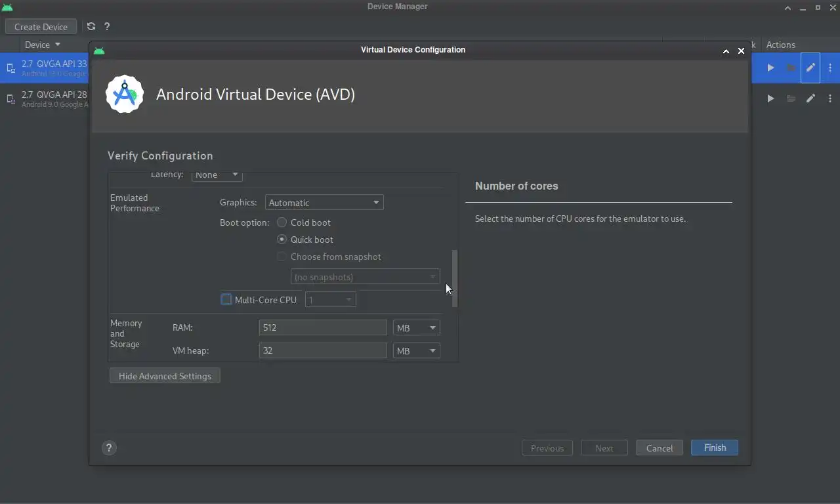The height and width of the screenshot is (504, 840).
Task: Click the Finish button
Action: pos(715,448)
